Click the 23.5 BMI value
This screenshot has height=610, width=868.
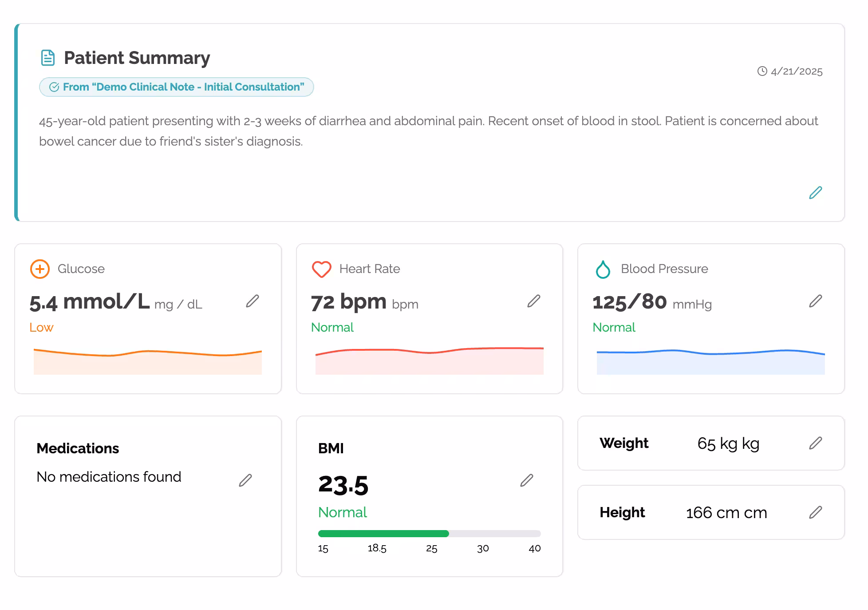click(x=343, y=485)
